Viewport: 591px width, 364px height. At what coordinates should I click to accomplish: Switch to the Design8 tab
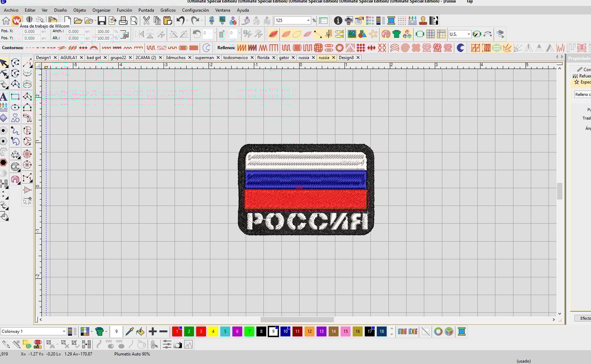[x=346, y=58]
